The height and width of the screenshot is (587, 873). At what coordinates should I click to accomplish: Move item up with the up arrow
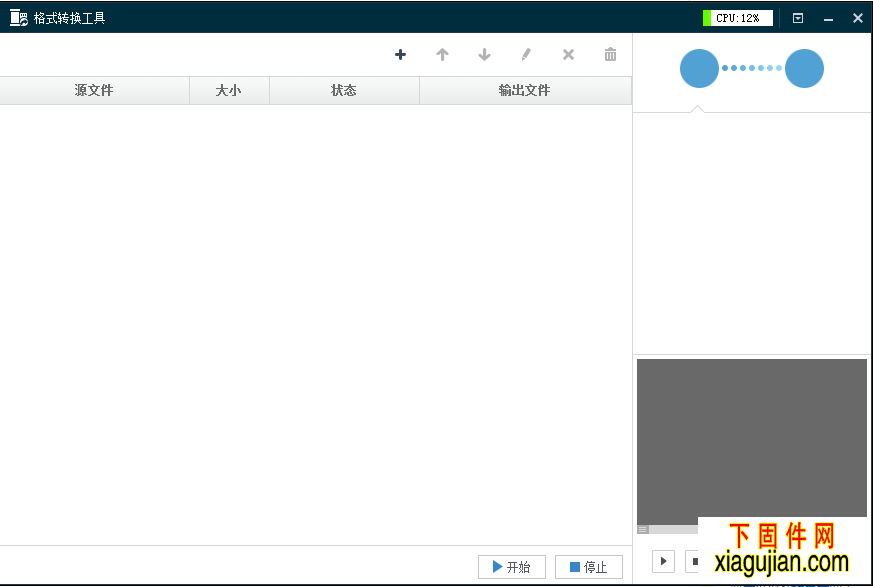point(442,55)
